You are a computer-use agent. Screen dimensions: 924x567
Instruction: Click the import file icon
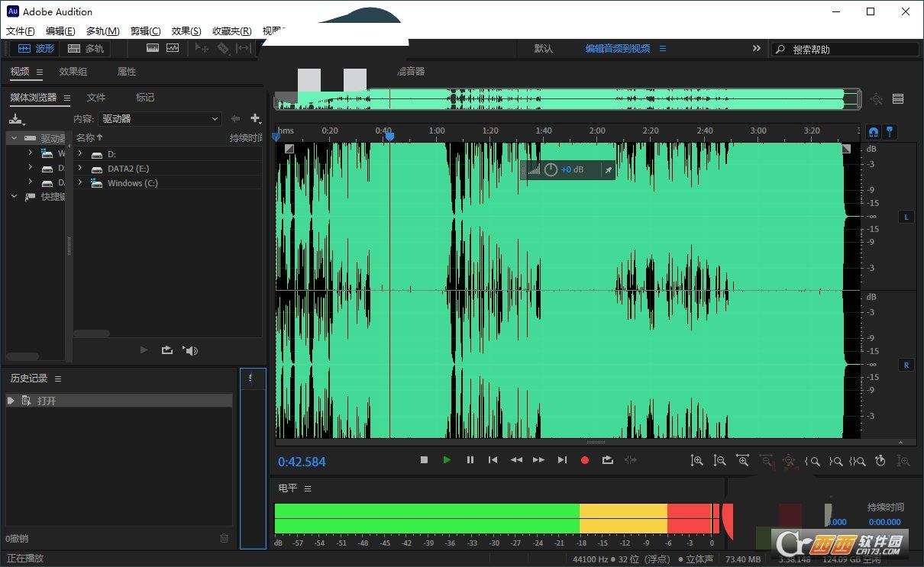17,120
